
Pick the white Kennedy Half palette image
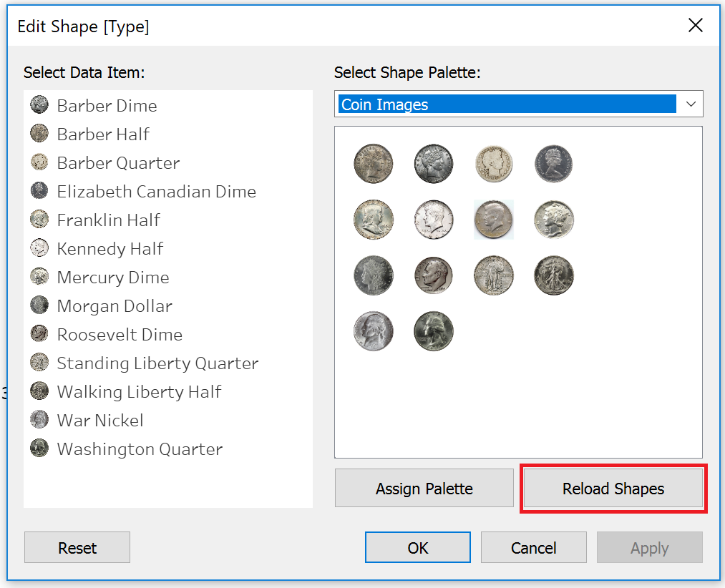point(433,220)
